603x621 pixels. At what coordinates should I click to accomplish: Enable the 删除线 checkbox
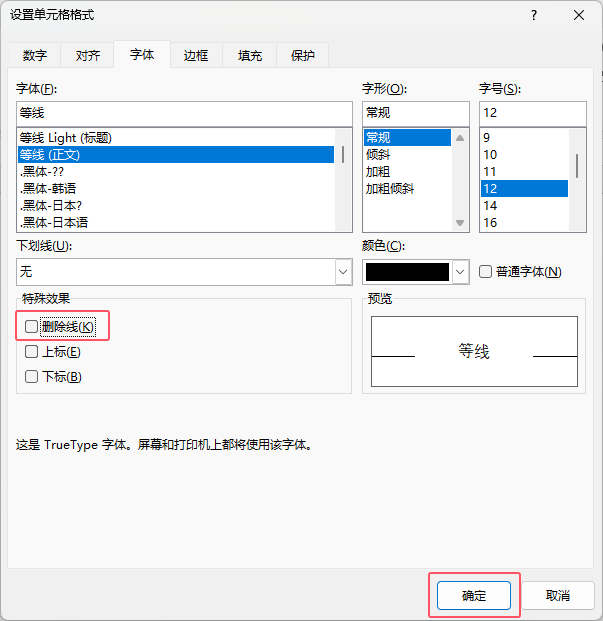click(x=31, y=327)
